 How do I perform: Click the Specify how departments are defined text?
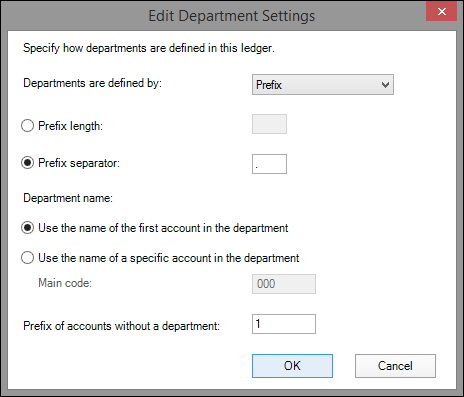pyautogui.click(x=149, y=48)
